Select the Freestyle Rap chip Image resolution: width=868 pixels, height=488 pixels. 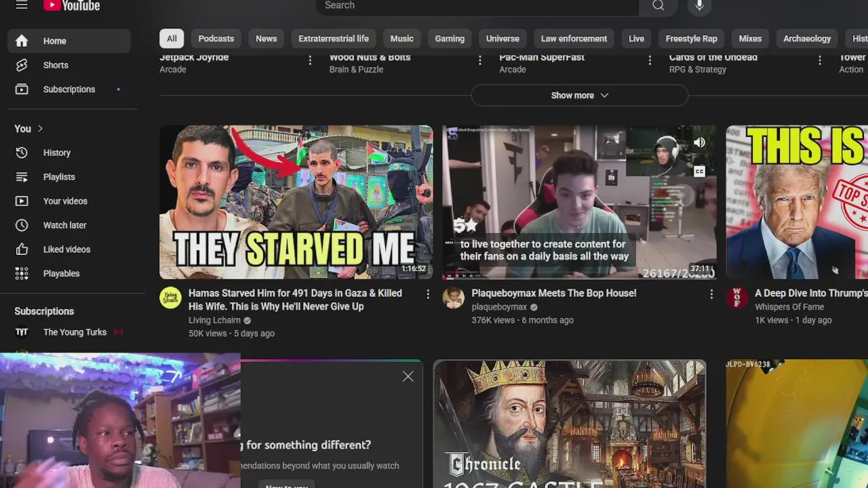click(691, 39)
